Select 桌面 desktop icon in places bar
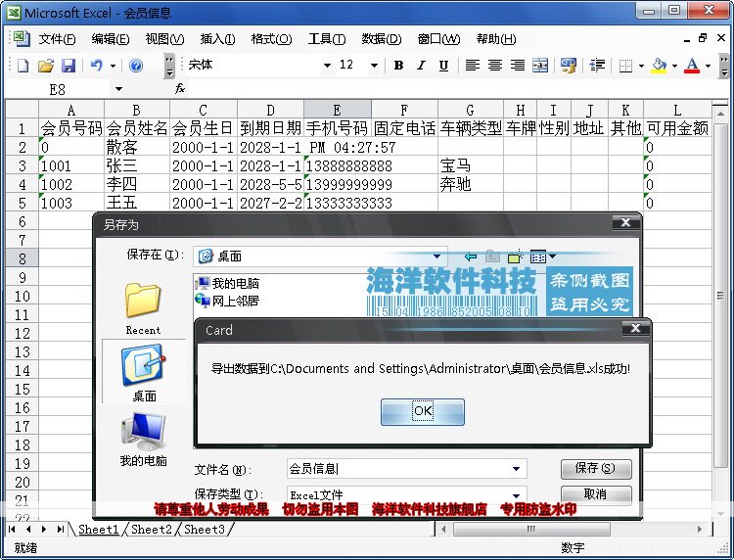 click(144, 373)
